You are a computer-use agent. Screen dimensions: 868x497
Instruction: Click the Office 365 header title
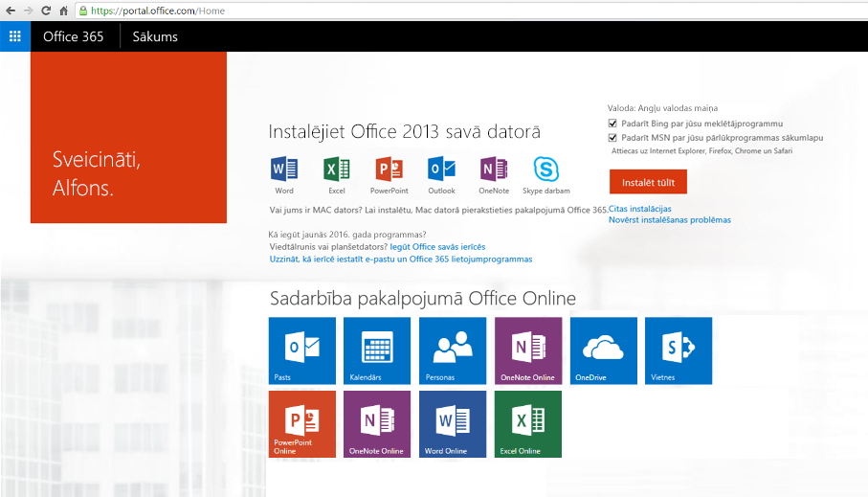point(73,36)
